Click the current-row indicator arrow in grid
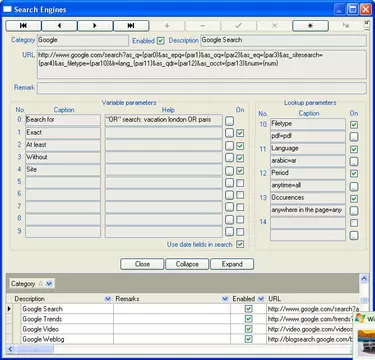This screenshot has height=360, width=375. coord(9,309)
